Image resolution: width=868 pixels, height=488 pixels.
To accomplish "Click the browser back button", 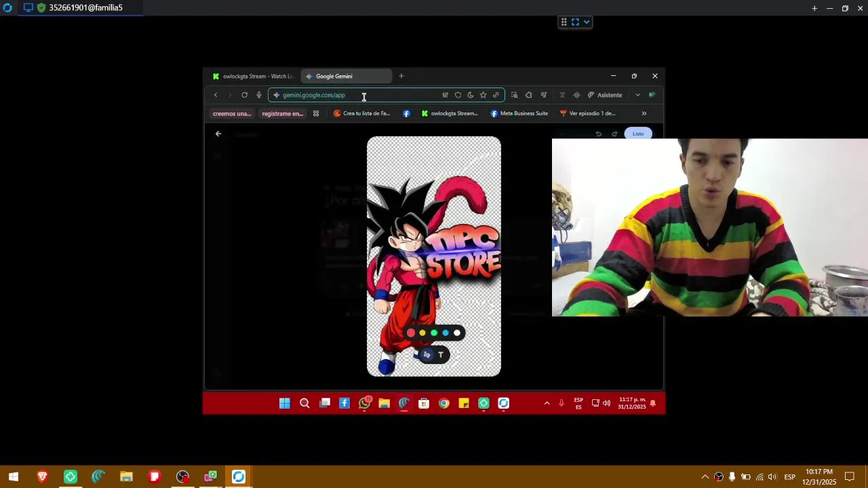I will (x=216, y=95).
